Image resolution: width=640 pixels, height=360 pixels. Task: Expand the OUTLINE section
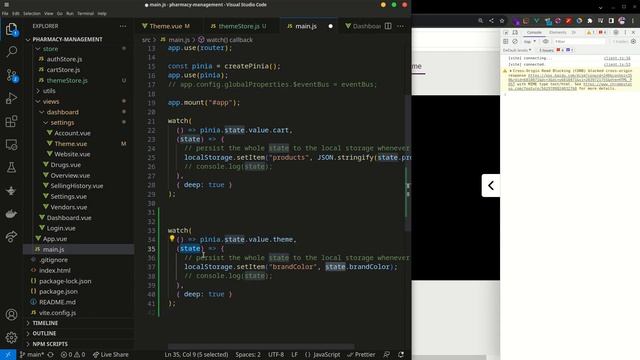point(44,333)
